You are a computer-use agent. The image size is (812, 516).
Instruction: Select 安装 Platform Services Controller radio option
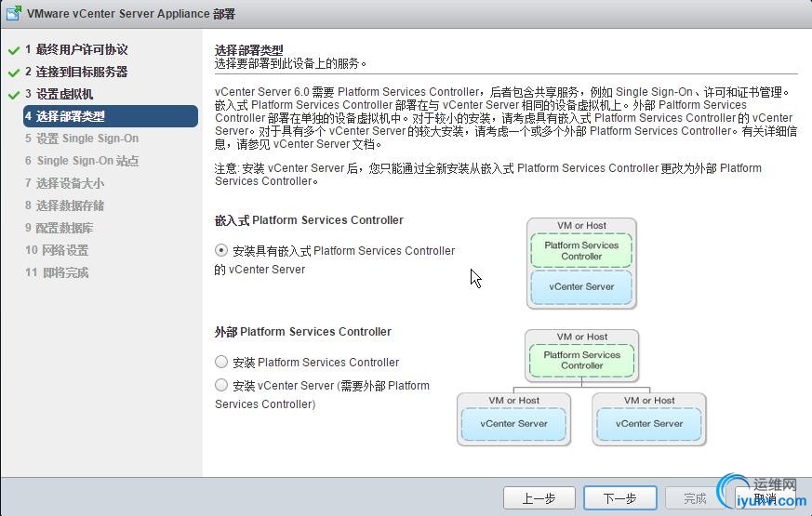tap(221, 362)
